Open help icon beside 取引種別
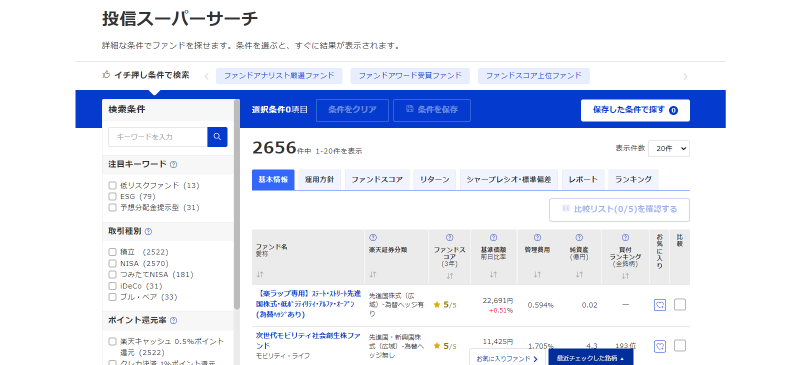Image resolution: width=801 pixels, height=365 pixels. (x=148, y=231)
